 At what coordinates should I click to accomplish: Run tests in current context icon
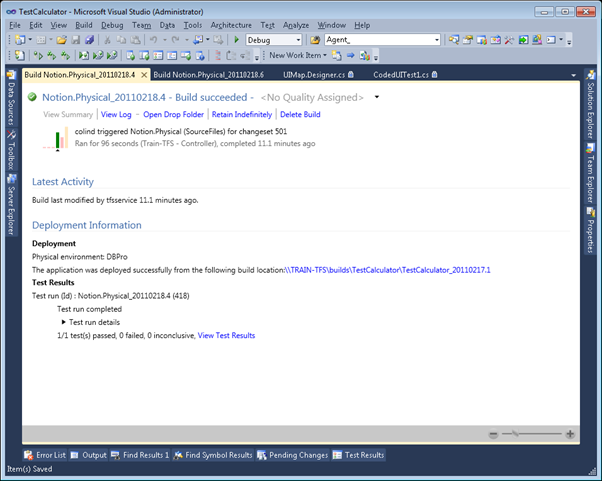coord(38,56)
